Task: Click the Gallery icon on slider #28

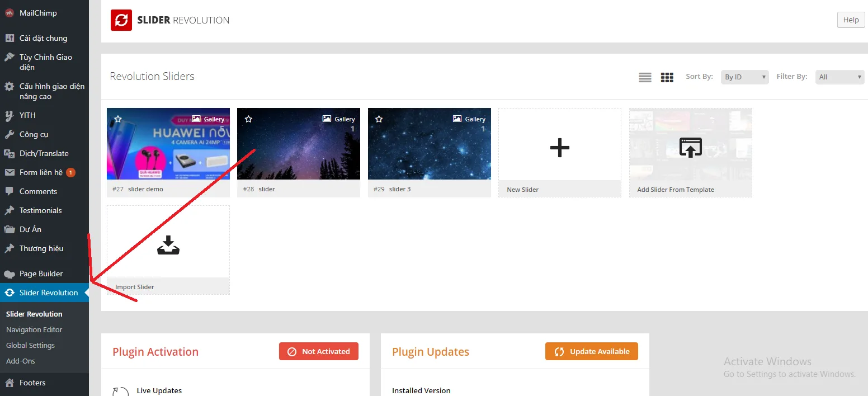Action: pos(327,119)
